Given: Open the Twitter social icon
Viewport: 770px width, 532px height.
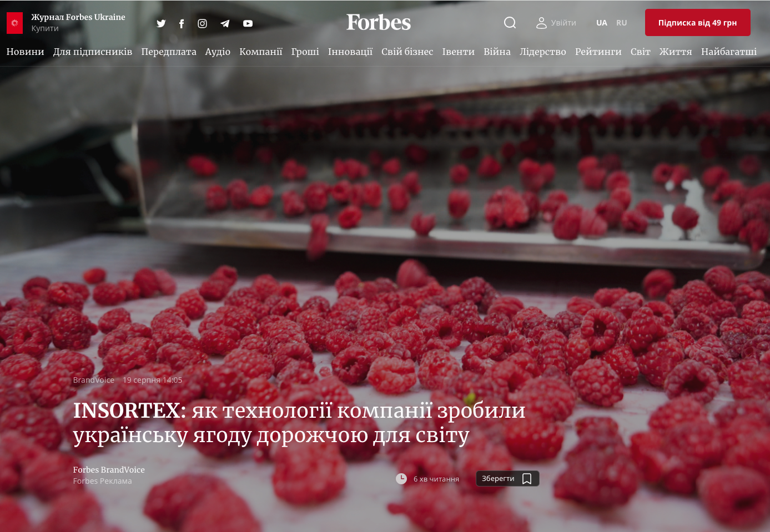Looking at the screenshot, I should click(x=161, y=23).
